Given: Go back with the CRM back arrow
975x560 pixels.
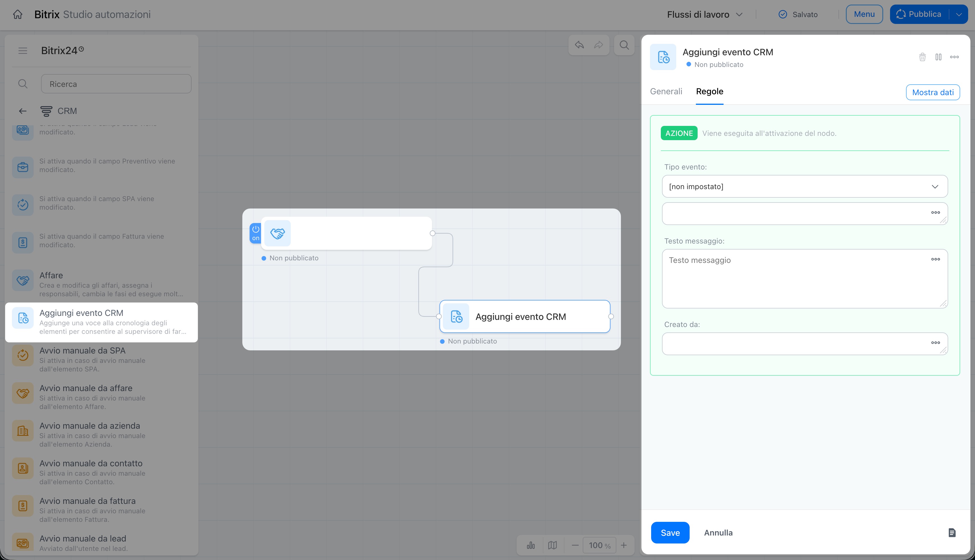Looking at the screenshot, I should tap(23, 111).
